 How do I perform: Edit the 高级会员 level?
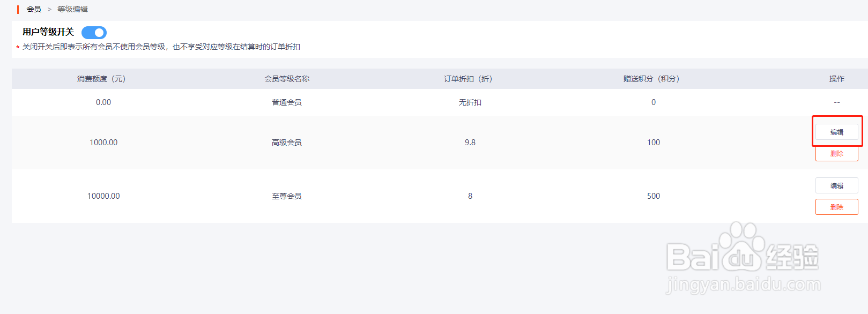[x=836, y=132]
